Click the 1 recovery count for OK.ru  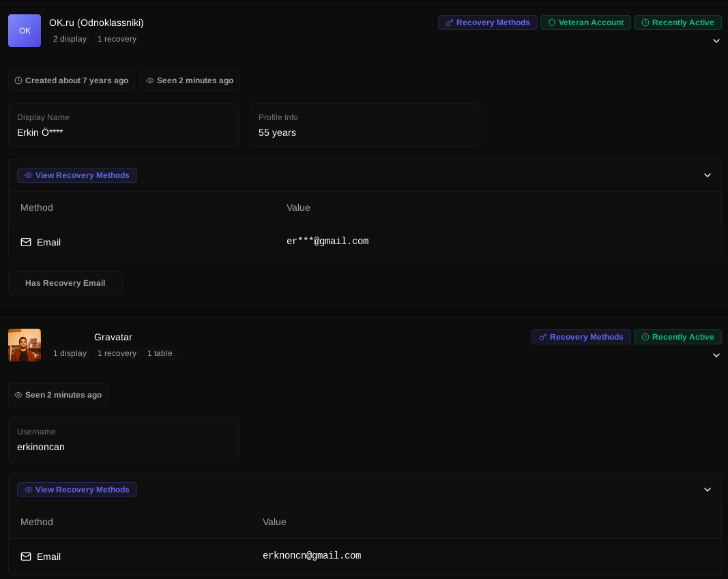(117, 39)
